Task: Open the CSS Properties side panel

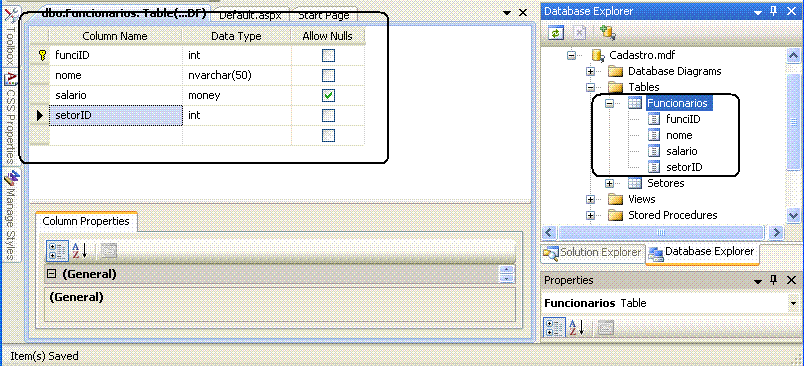Action: [11, 119]
